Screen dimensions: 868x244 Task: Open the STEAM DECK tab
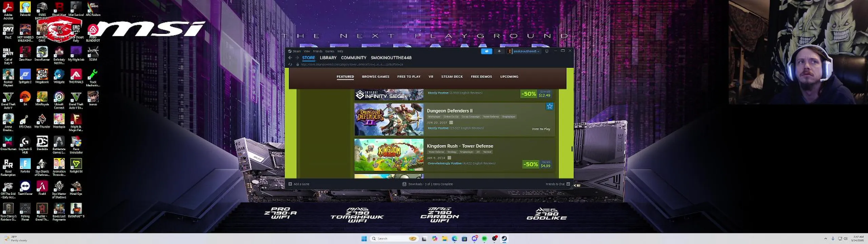452,77
